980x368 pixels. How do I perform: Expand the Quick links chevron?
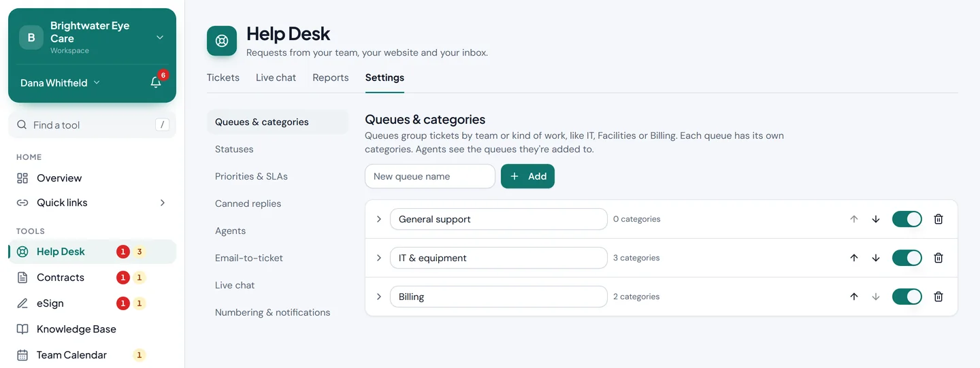tap(162, 203)
